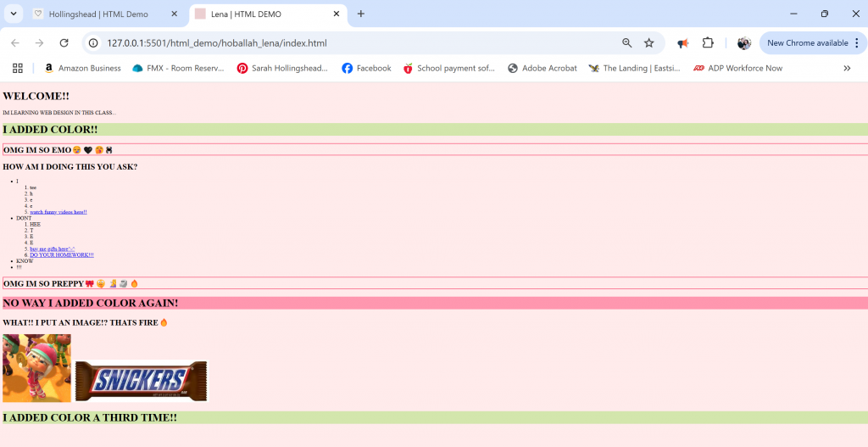
Task: Go forward to the next page
Action: [x=39, y=43]
